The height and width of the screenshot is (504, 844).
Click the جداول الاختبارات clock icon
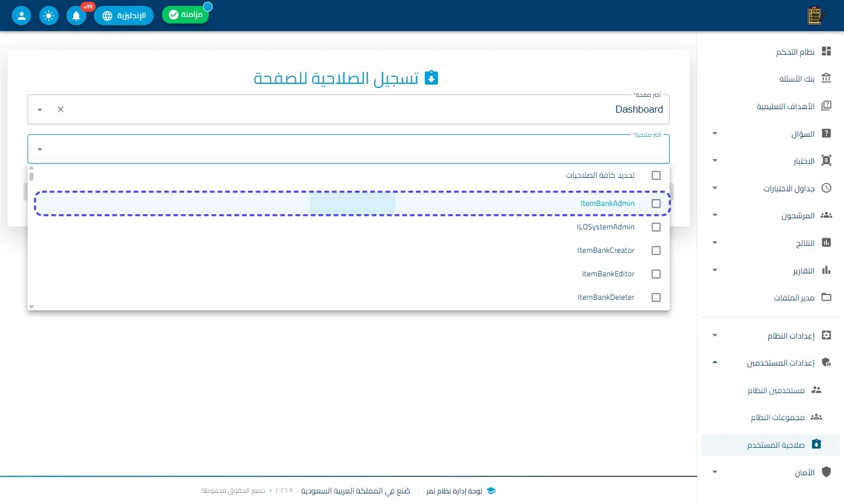coord(826,188)
